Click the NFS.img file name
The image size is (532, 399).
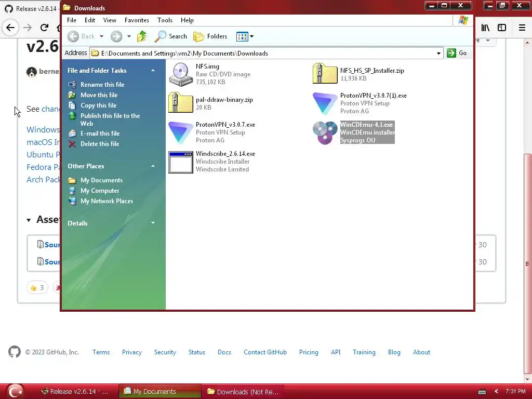coord(207,66)
